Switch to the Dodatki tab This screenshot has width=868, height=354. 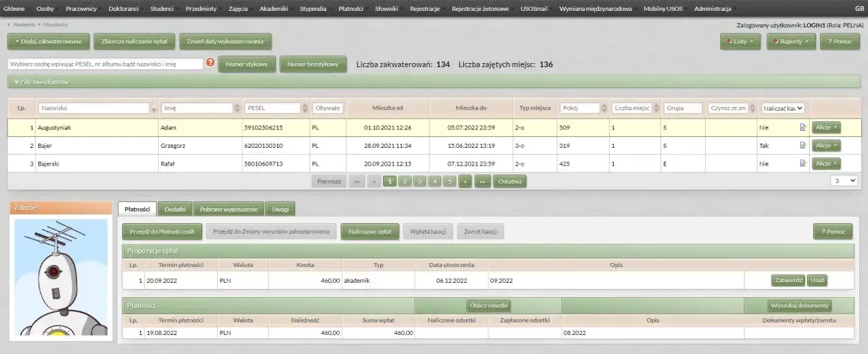coord(175,210)
